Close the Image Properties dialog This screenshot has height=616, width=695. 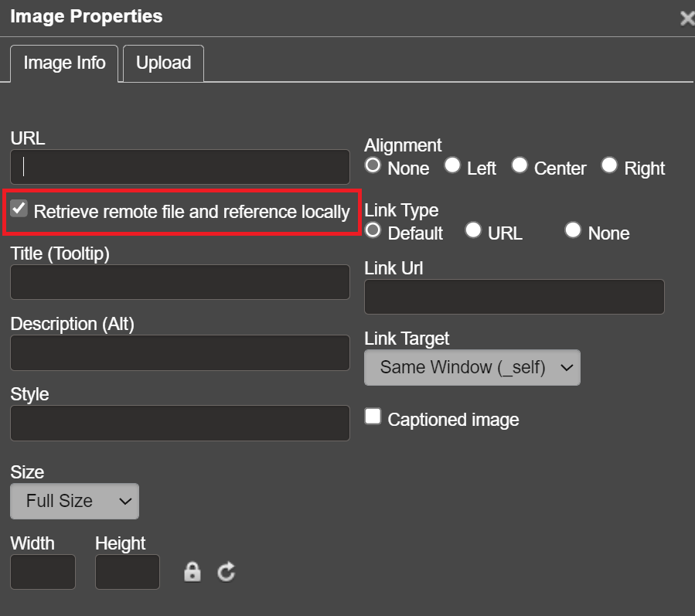[x=687, y=19]
